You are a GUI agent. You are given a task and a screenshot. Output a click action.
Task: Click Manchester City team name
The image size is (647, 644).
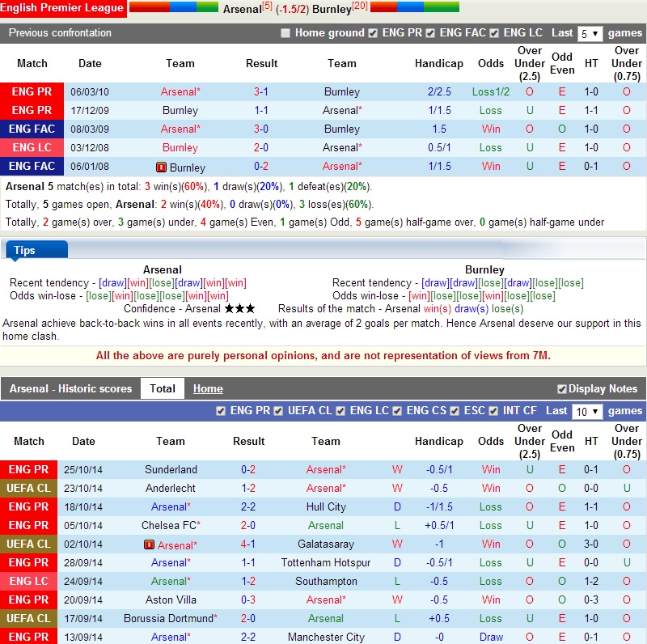click(x=326, y=637)
